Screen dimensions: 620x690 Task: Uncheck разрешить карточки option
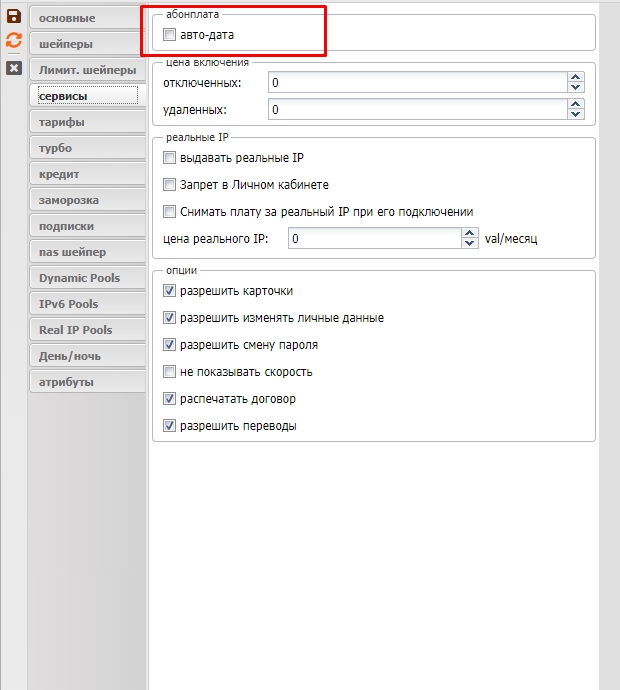coord(169,291)
